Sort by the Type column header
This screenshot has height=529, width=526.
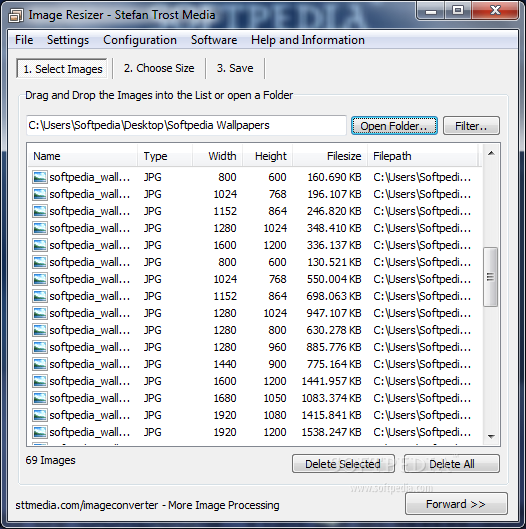pyautogui.click(x=165, y=156)
